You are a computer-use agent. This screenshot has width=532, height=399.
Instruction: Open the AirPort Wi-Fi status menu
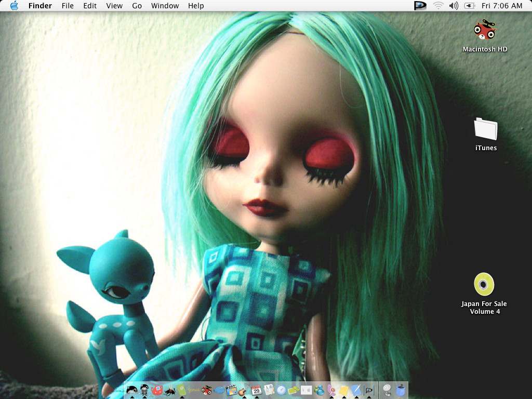click(438, 6)
